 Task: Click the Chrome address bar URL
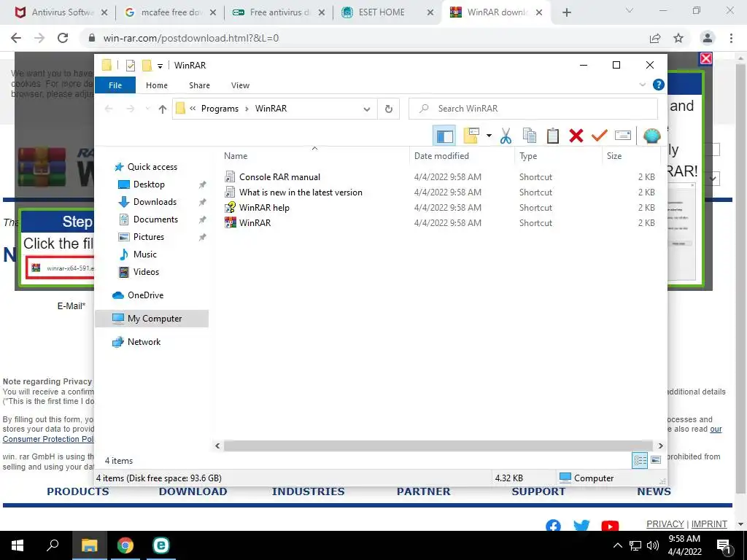coord(191,38)
